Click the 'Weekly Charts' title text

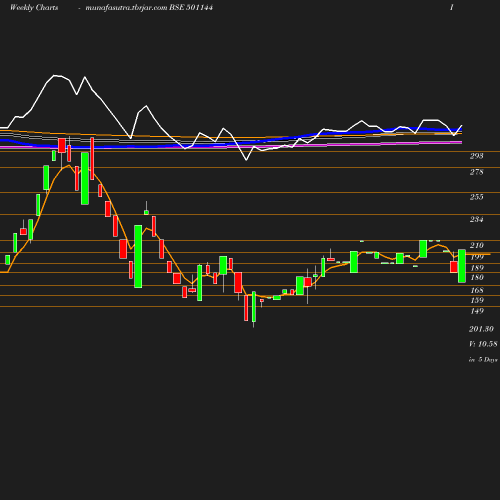point(34,7)
